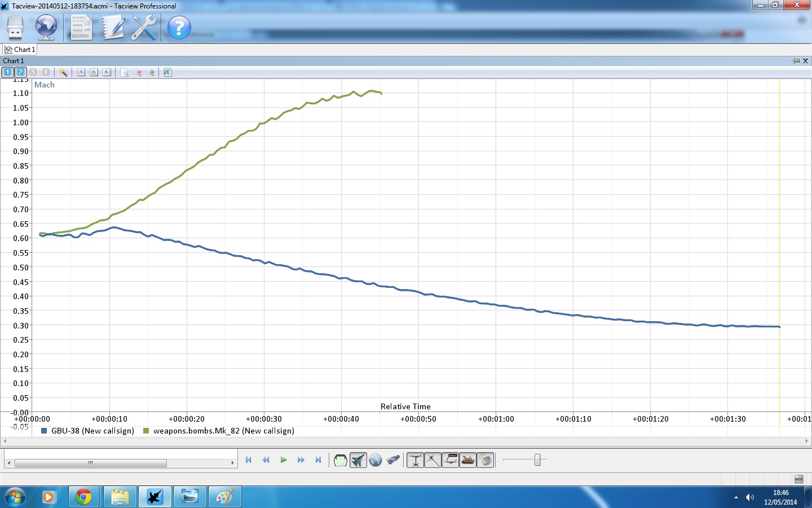The height and width of the screenshot is (508, 812).
Task: Select the external aircraft view icon
Action: [x=358, y=461]
